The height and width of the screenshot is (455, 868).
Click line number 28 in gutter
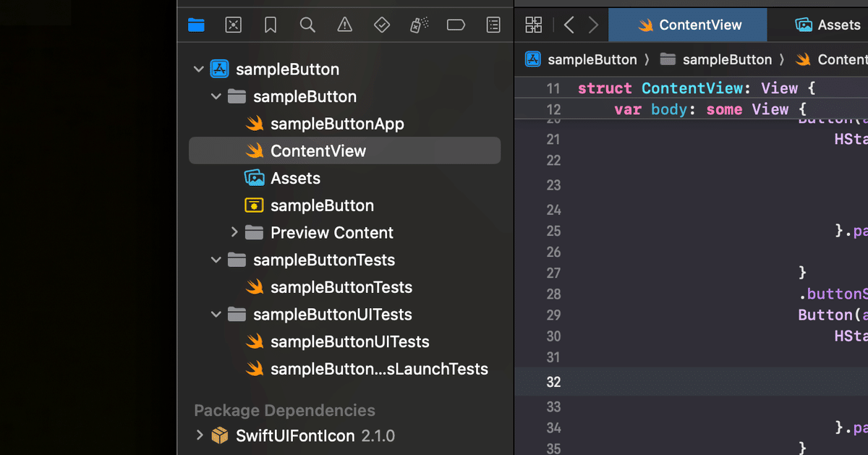pos(553,294)
